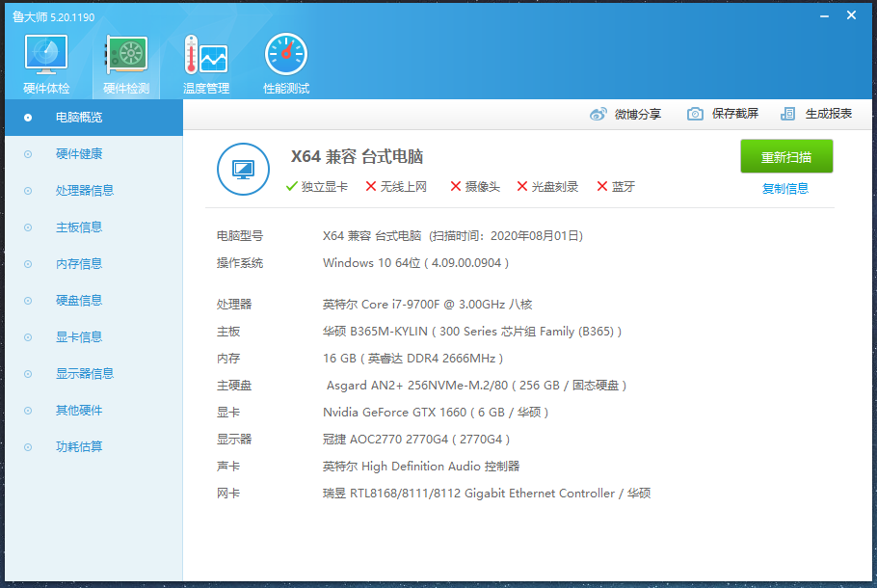Click 微博分享 share button

point(638,114)
